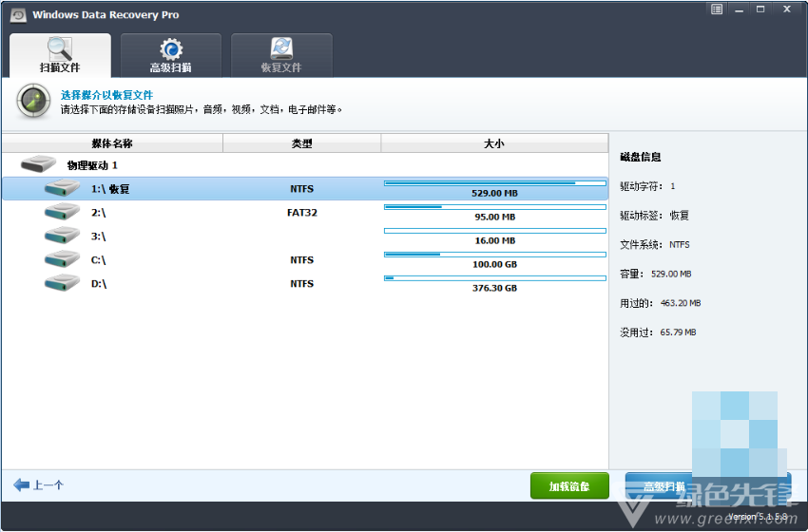Viewport: 808px width, 532px height.
Task: Select the 1:\ 恢复 partition row
Action: tap(305, 188)
